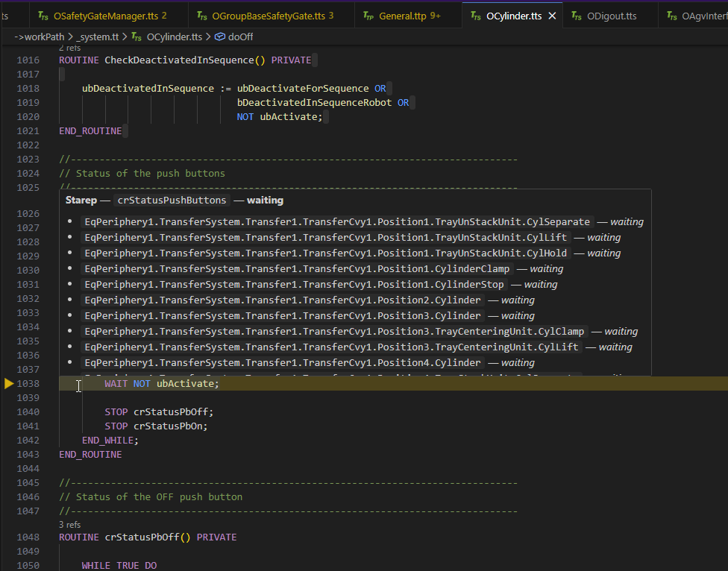Click crStatusPbOff routine name on line 1048
Image resolution: width=728 pixels, height=571 pixels.
(142, 537)
